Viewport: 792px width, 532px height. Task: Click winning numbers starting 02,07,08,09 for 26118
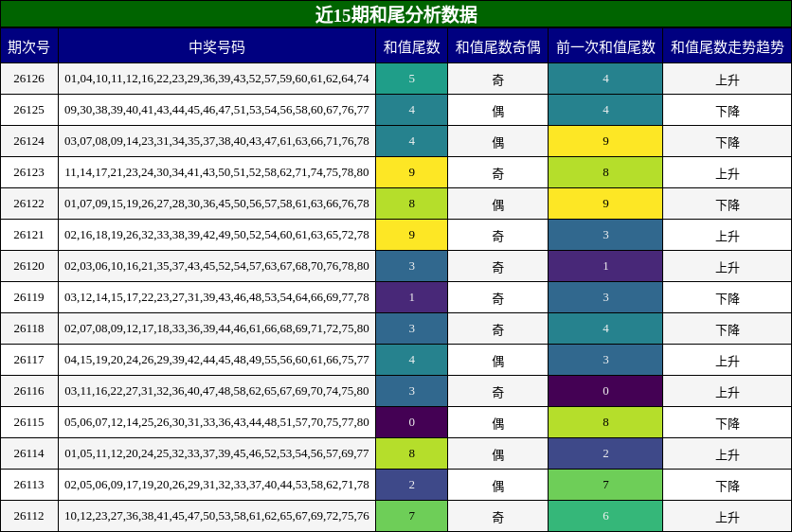pyautogui.click(x=217, y=328)
